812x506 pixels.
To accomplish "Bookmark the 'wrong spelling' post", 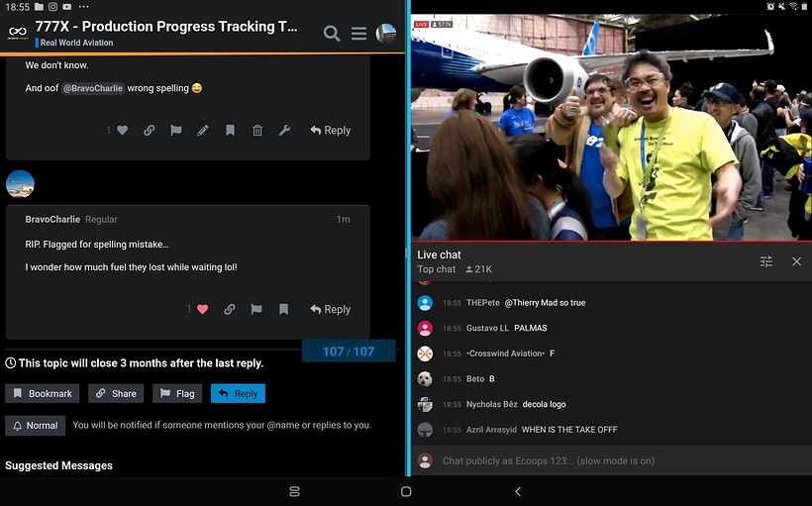I will 231,130.
